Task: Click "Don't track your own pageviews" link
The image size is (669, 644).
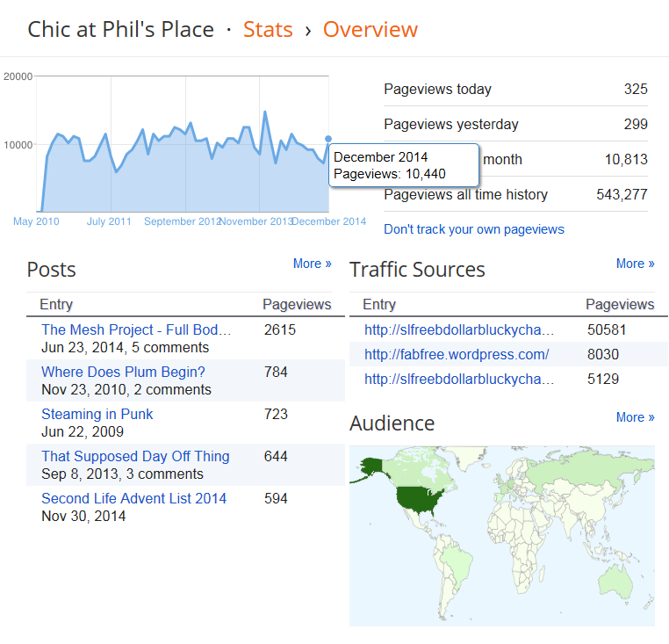Action: pyautogui.click(x=474, y=229)
